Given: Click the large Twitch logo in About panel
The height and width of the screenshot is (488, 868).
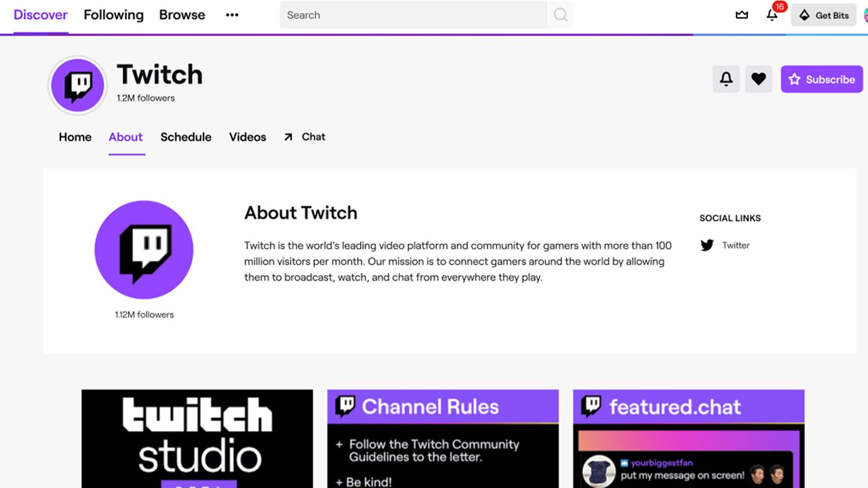Looking at the screenshot, I should [x=144, y=249].
